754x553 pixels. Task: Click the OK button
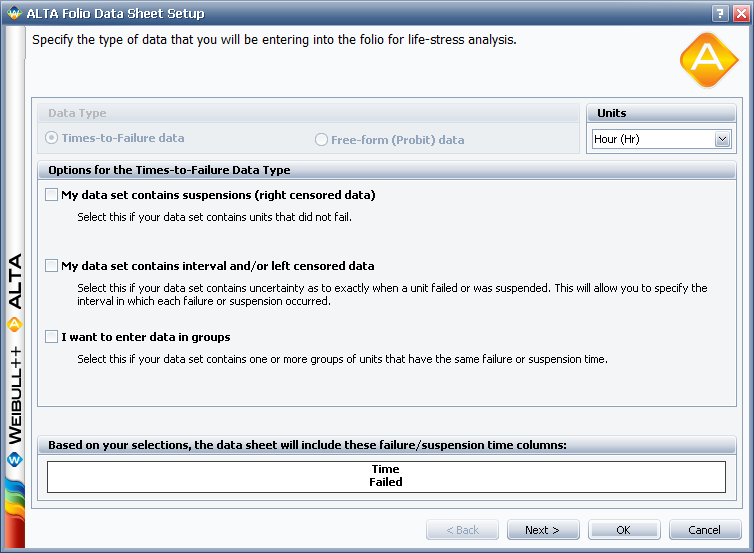624,530
